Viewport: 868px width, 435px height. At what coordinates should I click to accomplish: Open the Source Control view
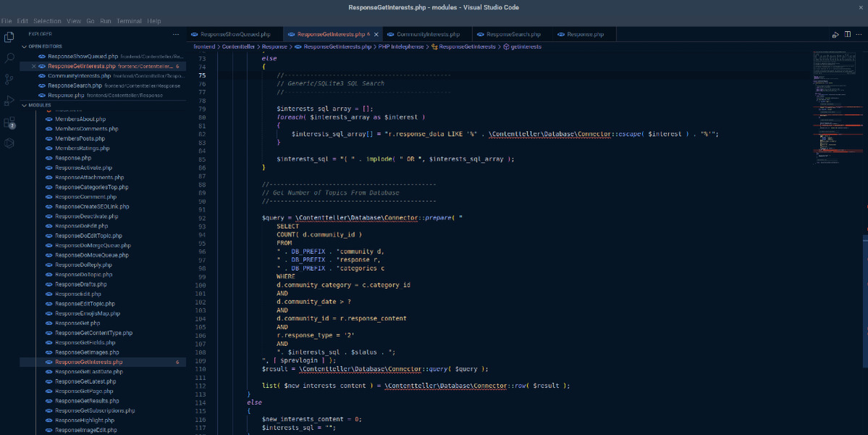click(x=9, y=81)
